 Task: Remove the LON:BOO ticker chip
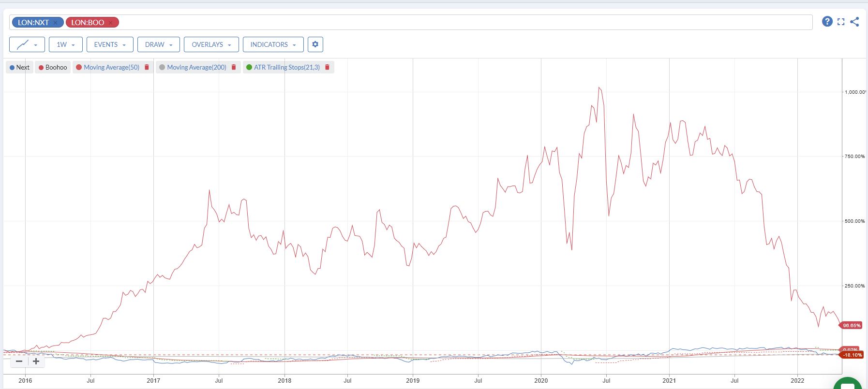(x=111, y=23)
